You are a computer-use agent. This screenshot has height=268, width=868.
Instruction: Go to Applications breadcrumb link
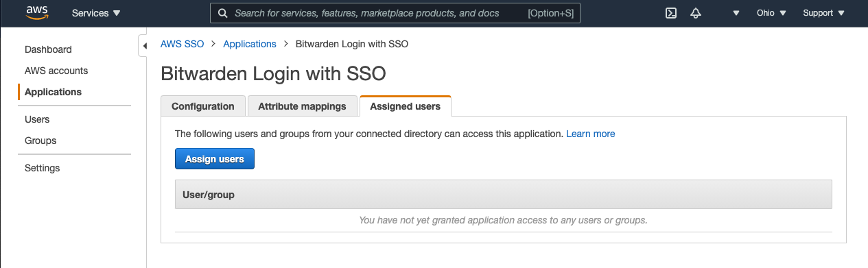click(x=250, y=44)
